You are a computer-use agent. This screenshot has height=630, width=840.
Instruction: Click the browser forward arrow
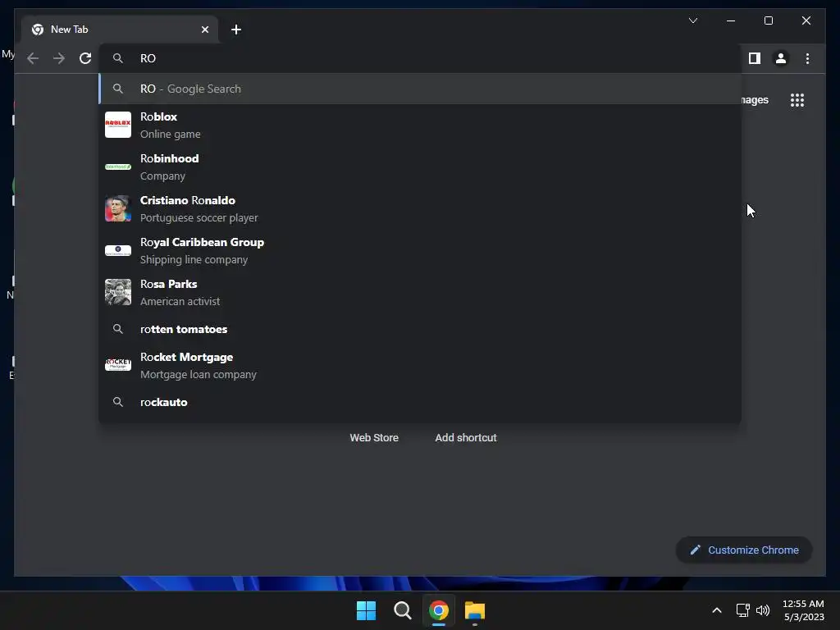click(x=59, y=58)
